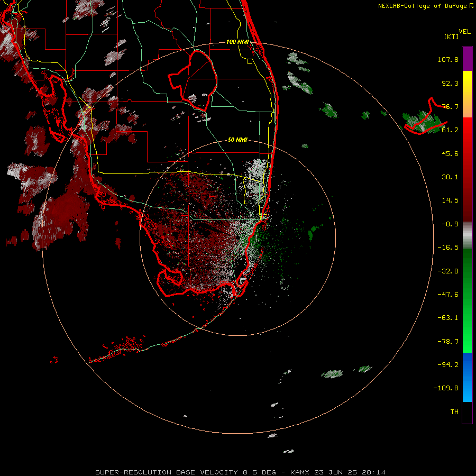Click the -32.0 velocity scale value

point(448,271)
